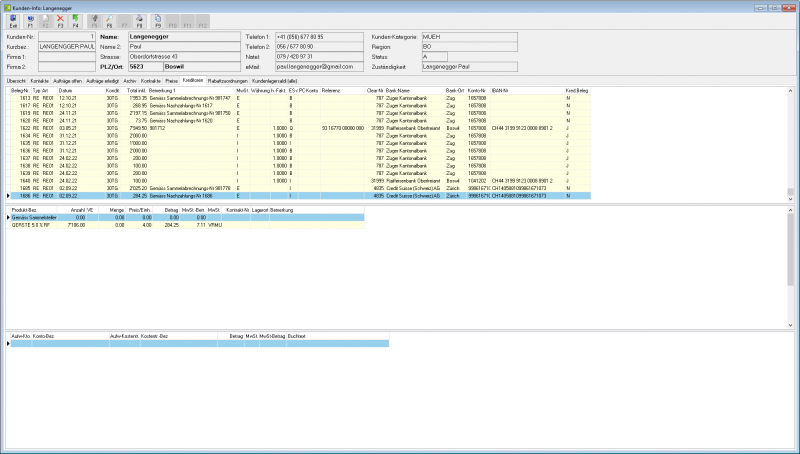Viewport: 800px width, 454px height.
Task: Click scroll up arrow of product grid scrollbar
Action: 790,210
